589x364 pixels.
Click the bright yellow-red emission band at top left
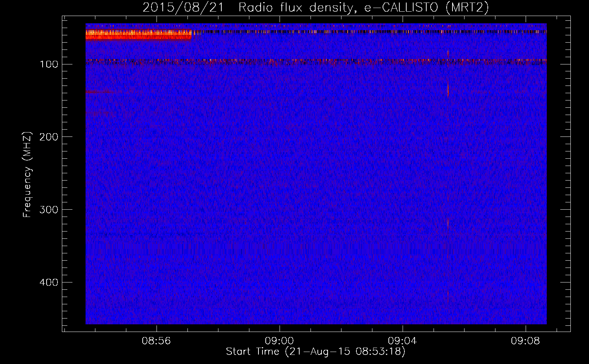[x=138, y=35]
